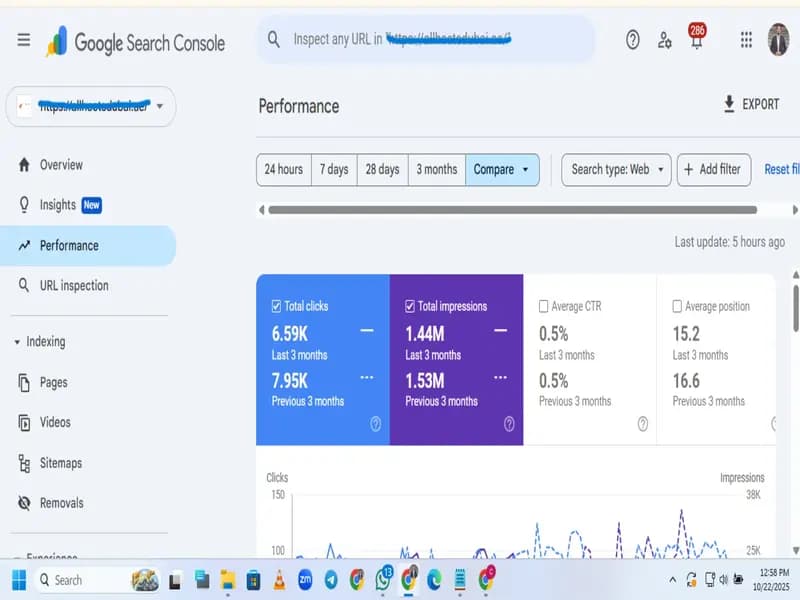The height and width of the screenshot is (600, 800).
Task: Collapse the Indexing section
Action: 17,342
